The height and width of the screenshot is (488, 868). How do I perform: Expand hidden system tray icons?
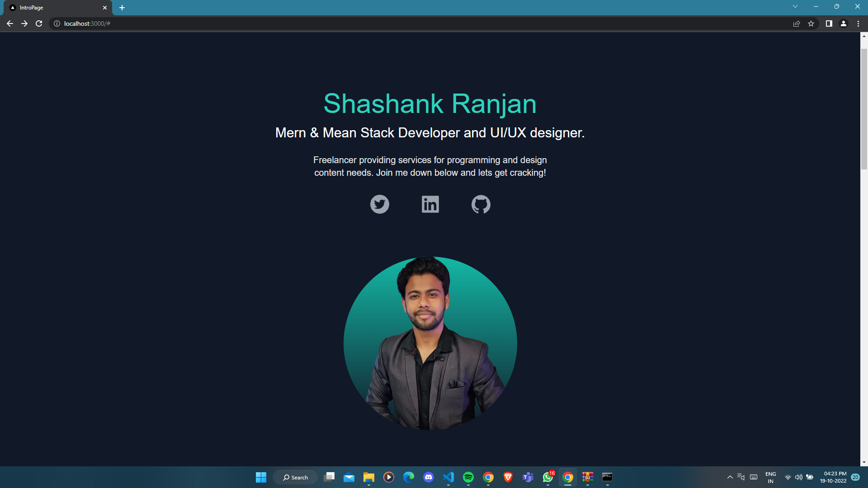[730, 477]
